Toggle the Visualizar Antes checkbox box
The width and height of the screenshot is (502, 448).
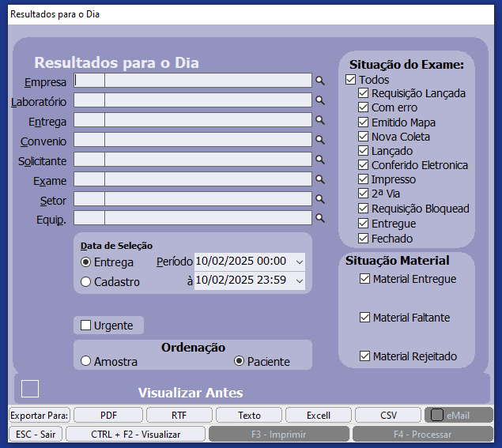point(30,389)
